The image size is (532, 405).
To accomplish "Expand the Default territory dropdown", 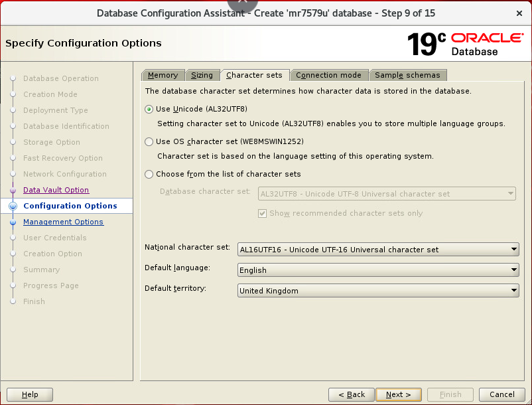I will pos(378,291).
